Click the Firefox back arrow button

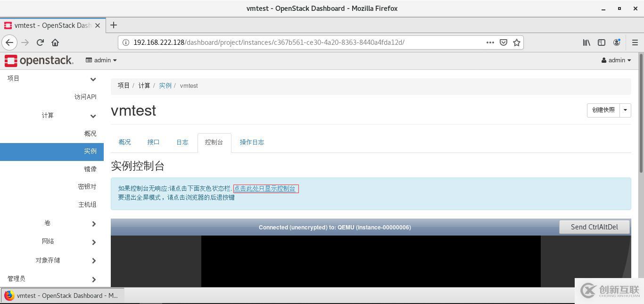click(9, 42)
